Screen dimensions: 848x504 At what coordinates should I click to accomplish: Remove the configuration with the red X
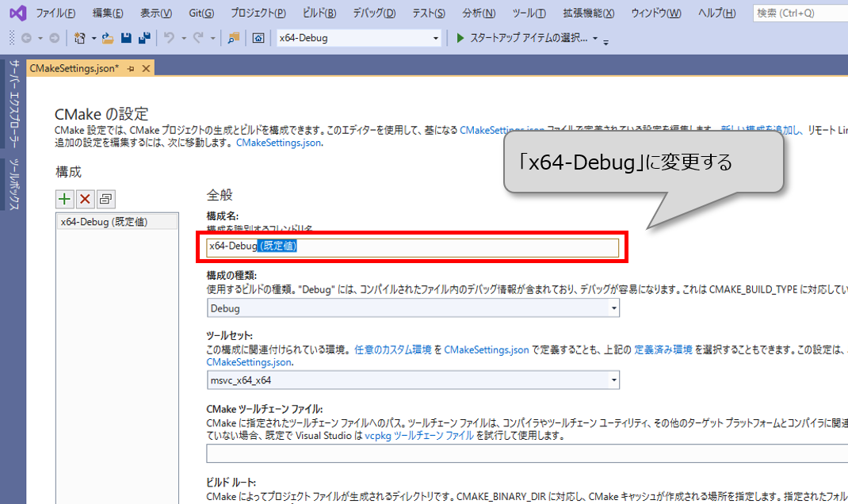coord(85,199)
